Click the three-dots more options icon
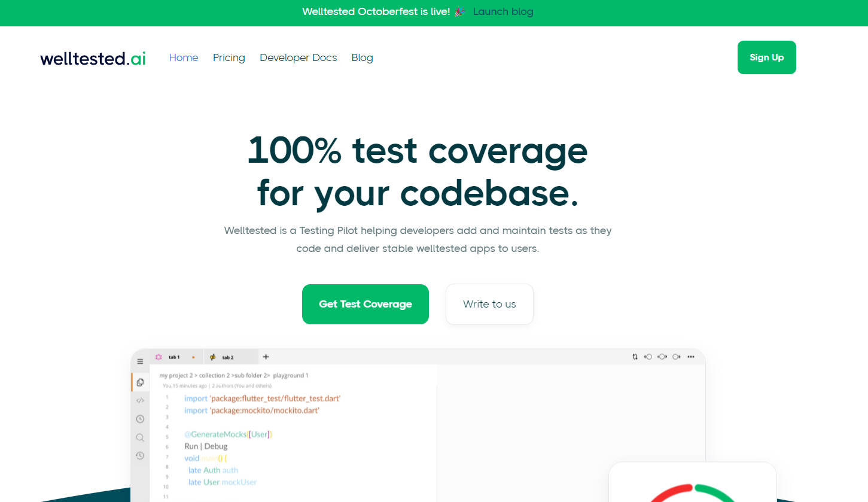Screen dimensions: 868x502 pos(691,357)
